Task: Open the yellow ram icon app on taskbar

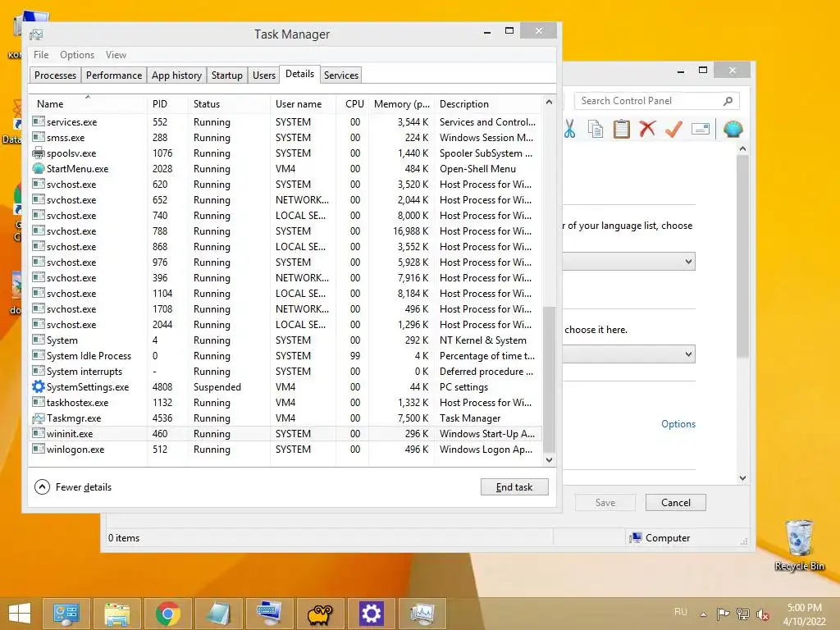Action: tap(321, 614)
